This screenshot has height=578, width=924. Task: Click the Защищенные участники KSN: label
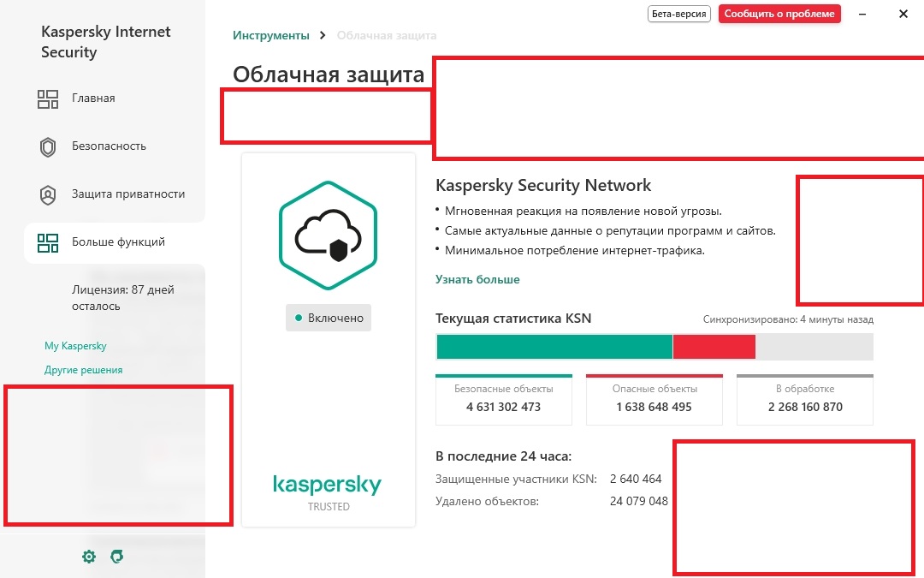(516, 479)
